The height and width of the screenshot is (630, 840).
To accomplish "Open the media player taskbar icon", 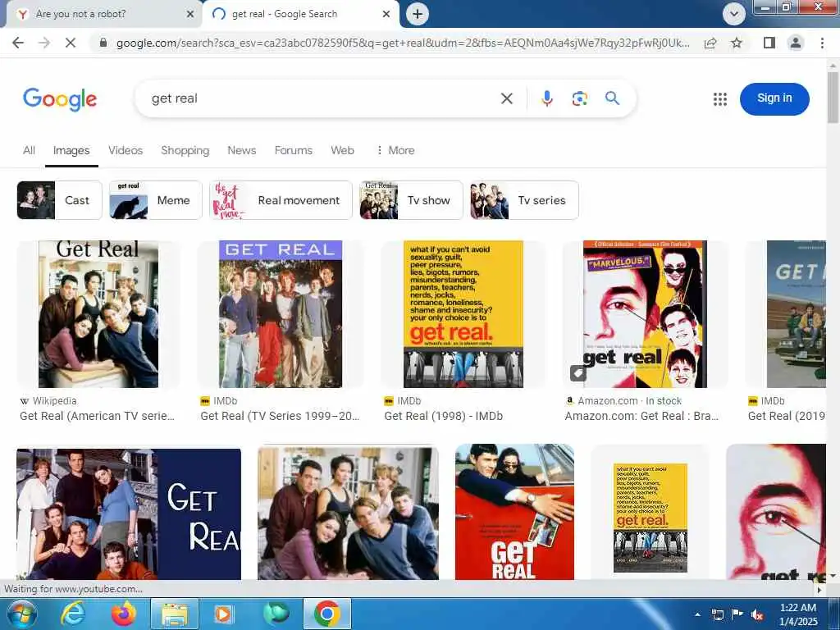I will (x=224, y=614).
